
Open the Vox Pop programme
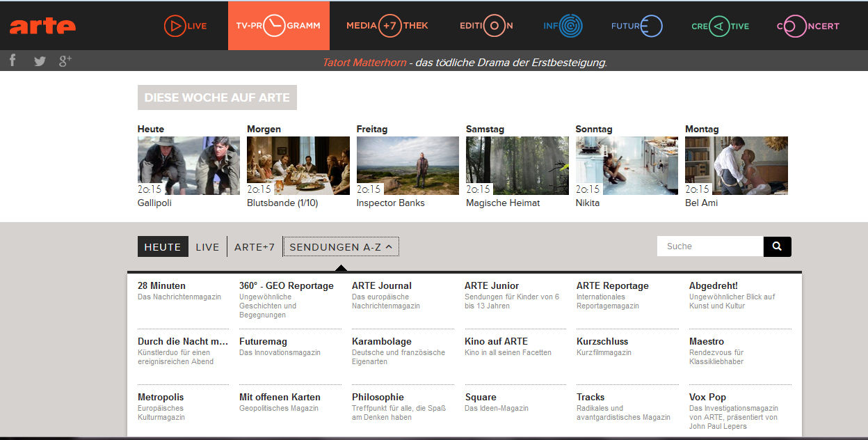point(707,397)
